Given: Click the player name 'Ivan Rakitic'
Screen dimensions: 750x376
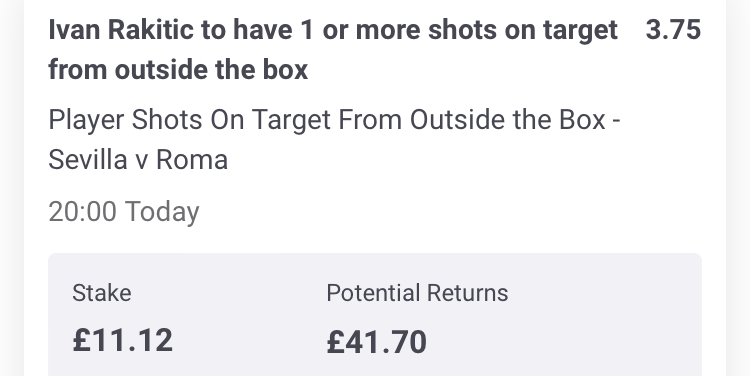Looking at the screenshot, I should coord(121,30).
